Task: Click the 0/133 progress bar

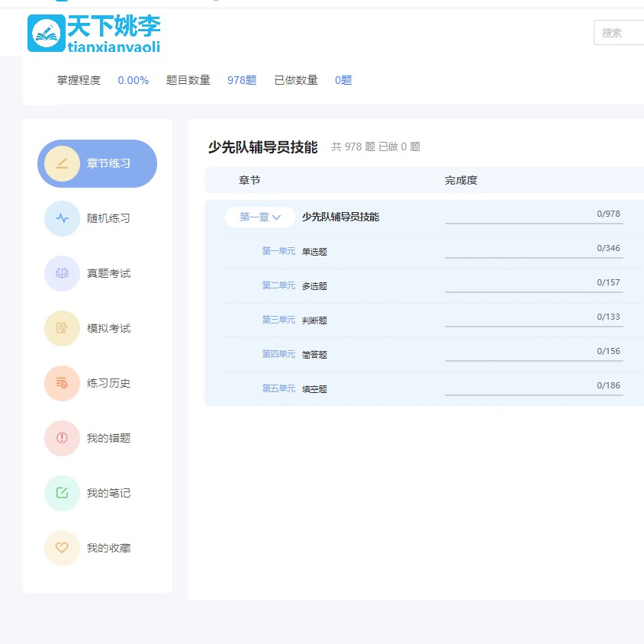Action: pyautogui.click(x=533, y=326)
